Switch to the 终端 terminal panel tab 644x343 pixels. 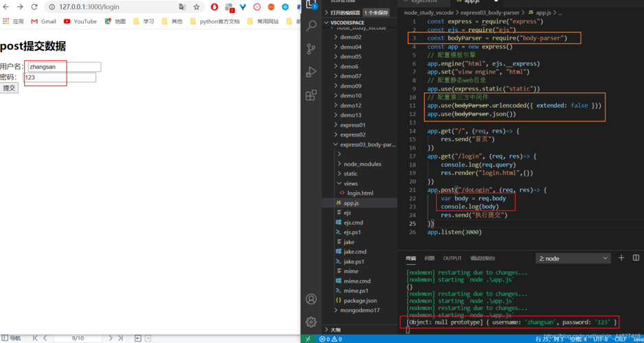pyautogui.click(x=411, y=259)
